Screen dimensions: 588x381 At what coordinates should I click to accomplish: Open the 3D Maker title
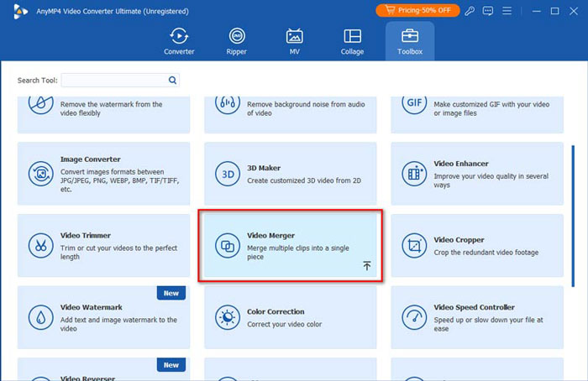point(264,168)
